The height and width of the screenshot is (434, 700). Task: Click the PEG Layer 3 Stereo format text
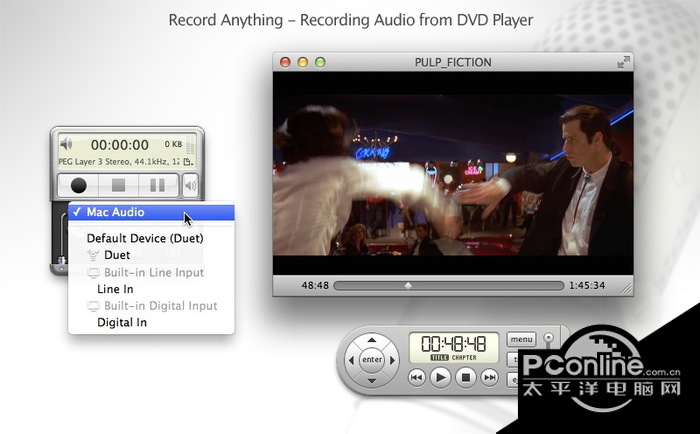(119, 162)
